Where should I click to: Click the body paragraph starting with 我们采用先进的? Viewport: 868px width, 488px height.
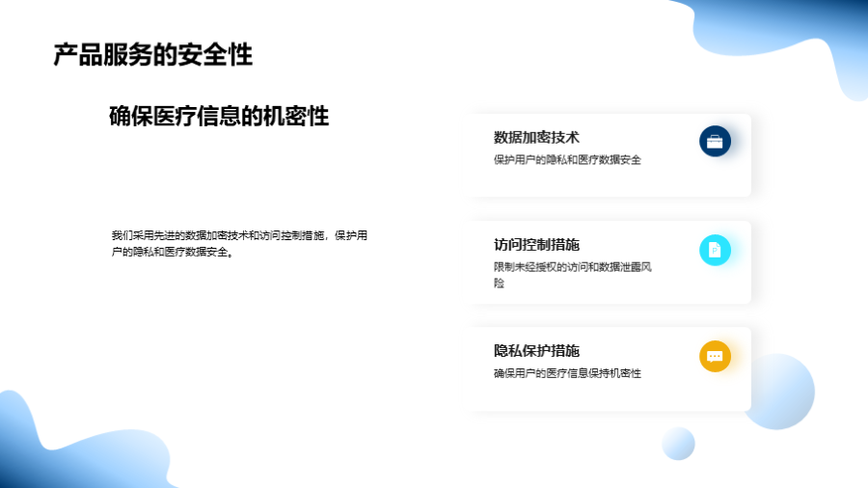(239, 244)
